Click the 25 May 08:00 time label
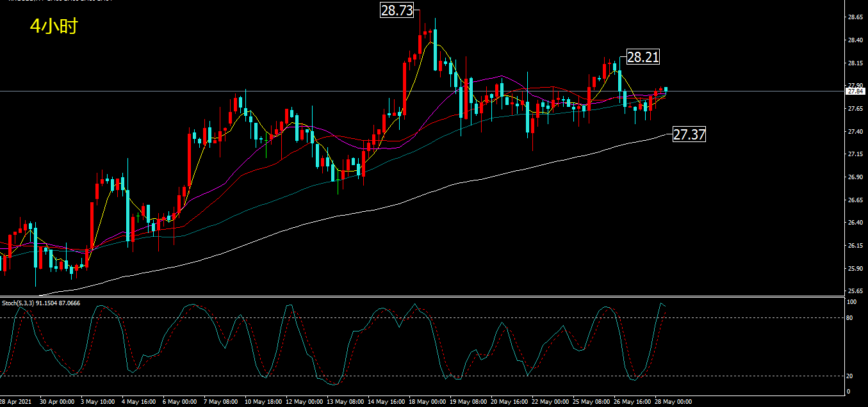Viewport: 868px width, 407px height. point(591,402)
